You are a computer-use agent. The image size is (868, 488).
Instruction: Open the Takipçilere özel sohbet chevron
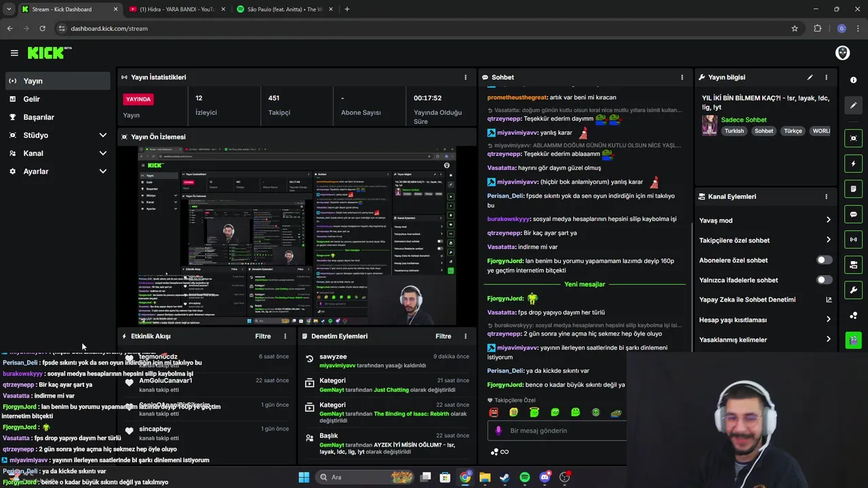pyautogui.click(x=828, y=240)
